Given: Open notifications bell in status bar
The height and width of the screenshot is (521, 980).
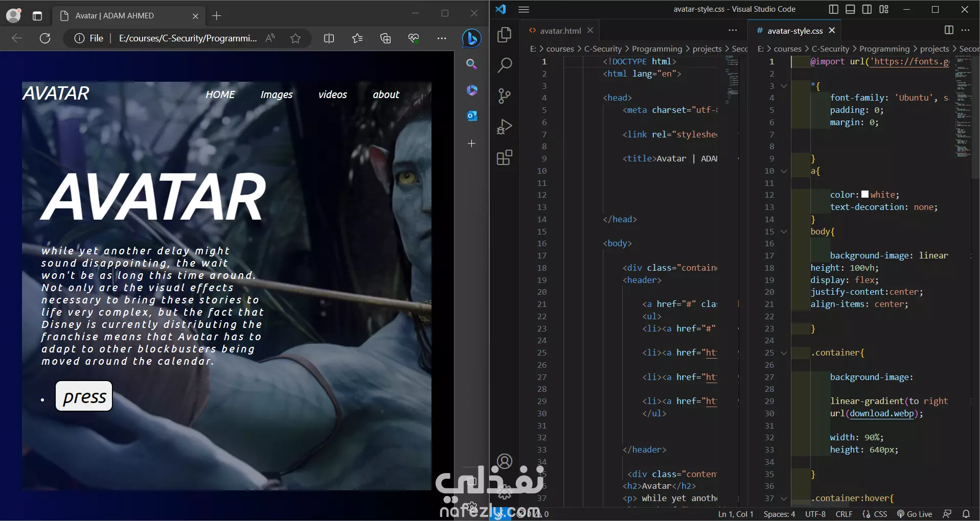Looking at the screenshot, I should [966, 514].
